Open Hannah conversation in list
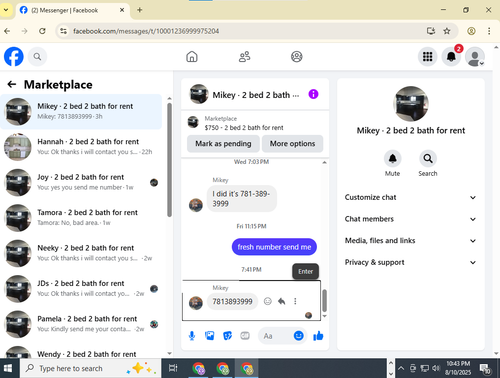The width and height of the screenshot is (500, 378). (81, 147)
